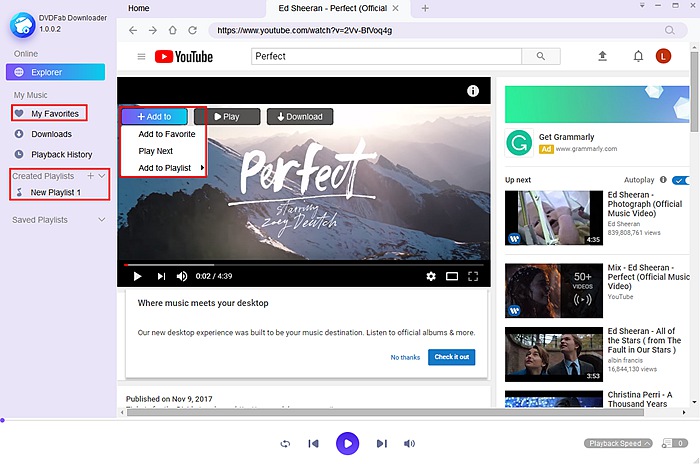
Task: Open the Mix - Ed Sheeran playlist thumbnail
Action: [x=554, y=291]
